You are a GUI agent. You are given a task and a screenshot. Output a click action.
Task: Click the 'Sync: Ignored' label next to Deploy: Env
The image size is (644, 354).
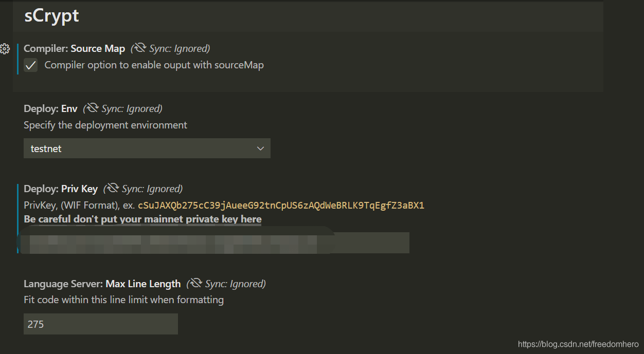pos(132,108)
